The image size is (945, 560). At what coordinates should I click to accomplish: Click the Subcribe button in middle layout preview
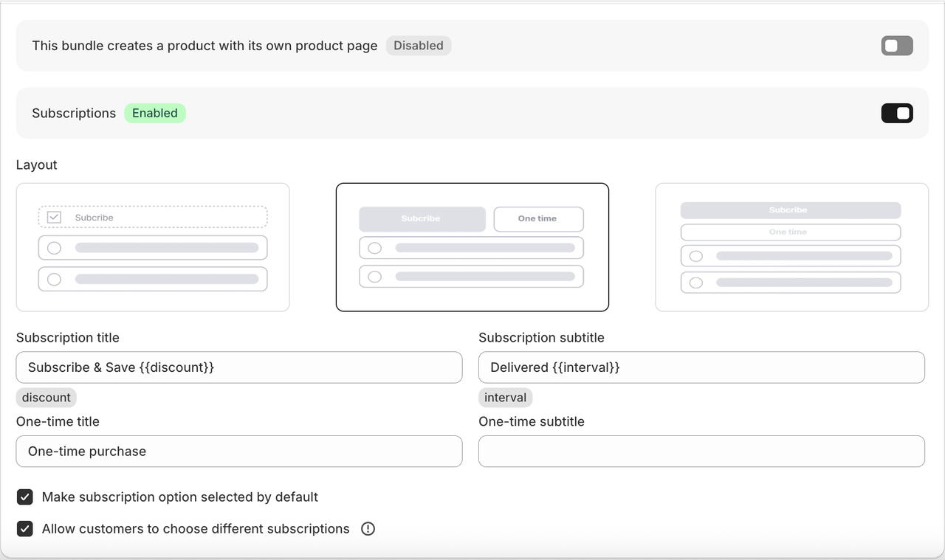(422, 219)
